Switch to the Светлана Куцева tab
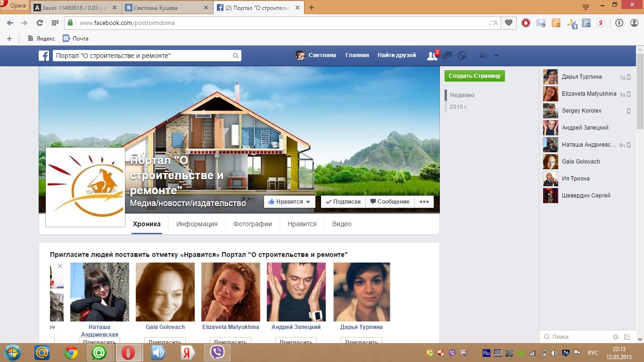This screenshot has height=362, width=644. click(x=167, y=8)
